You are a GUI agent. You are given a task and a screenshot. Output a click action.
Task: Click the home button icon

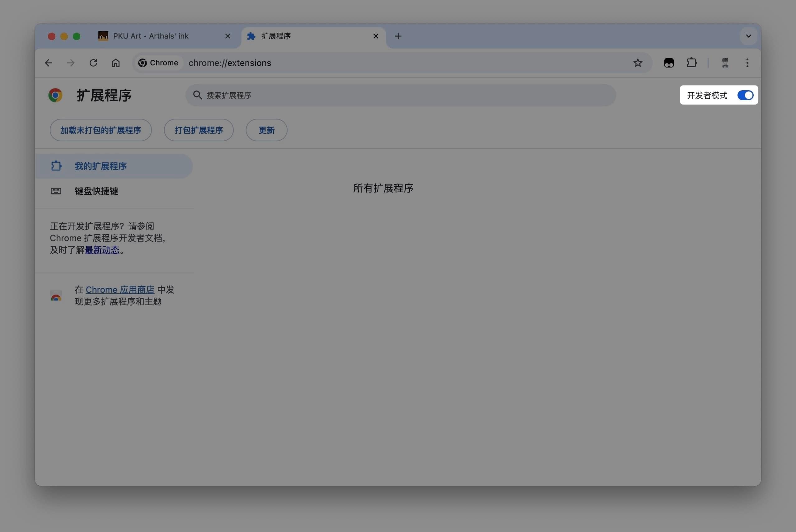(x=116, y=63)
